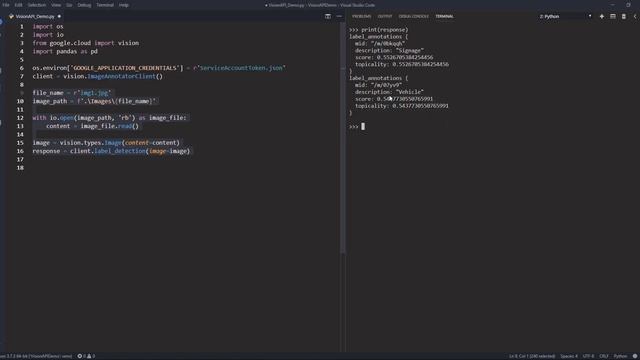Open the Selection menu

click(x=37, y=5)
